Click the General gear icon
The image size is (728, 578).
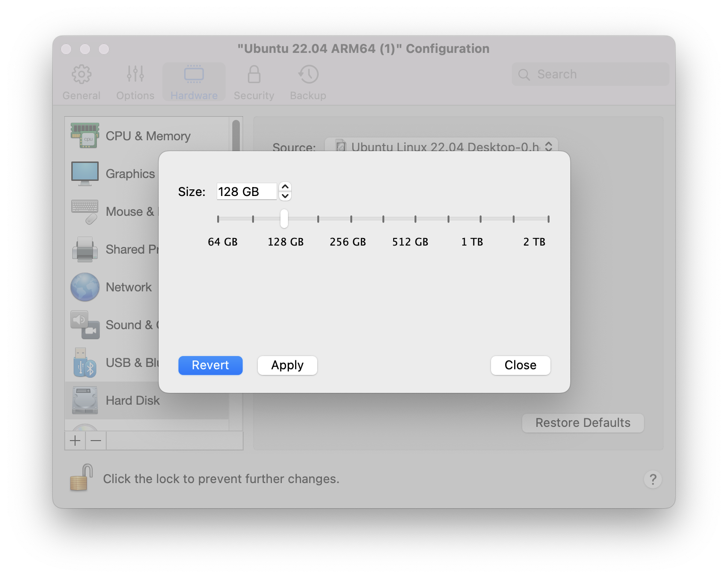[x=82, y=74]
